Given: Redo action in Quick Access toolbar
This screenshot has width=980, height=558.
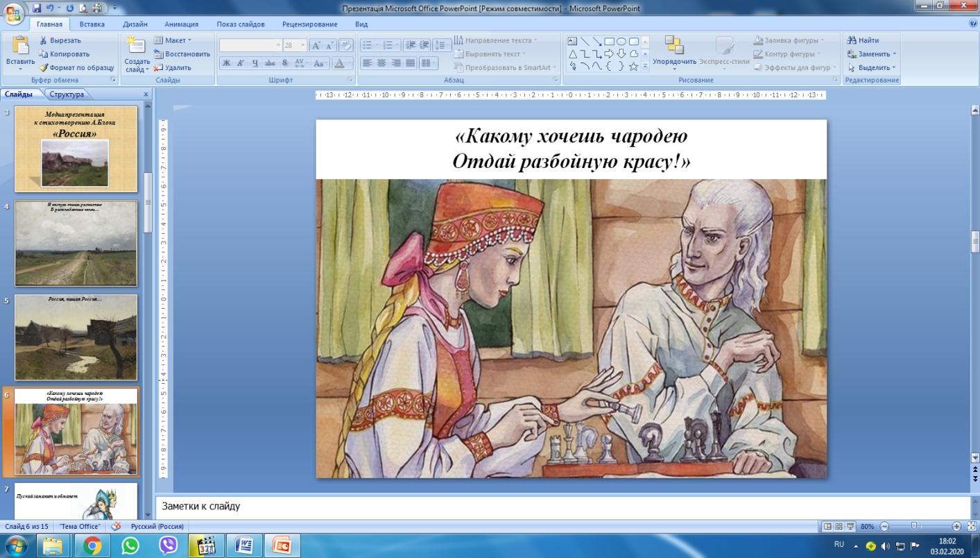Looking at the screenshot, I should point(69,8).
